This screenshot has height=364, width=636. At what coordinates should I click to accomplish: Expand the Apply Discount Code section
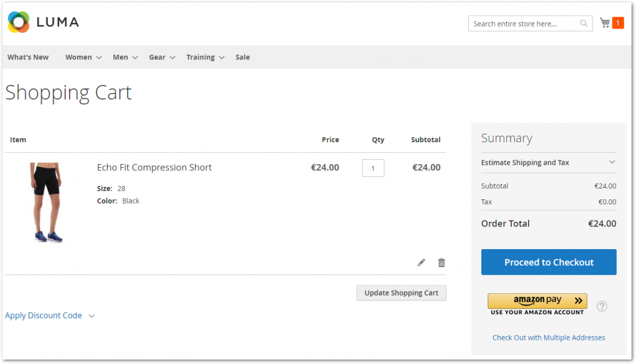tap(50, 316)
